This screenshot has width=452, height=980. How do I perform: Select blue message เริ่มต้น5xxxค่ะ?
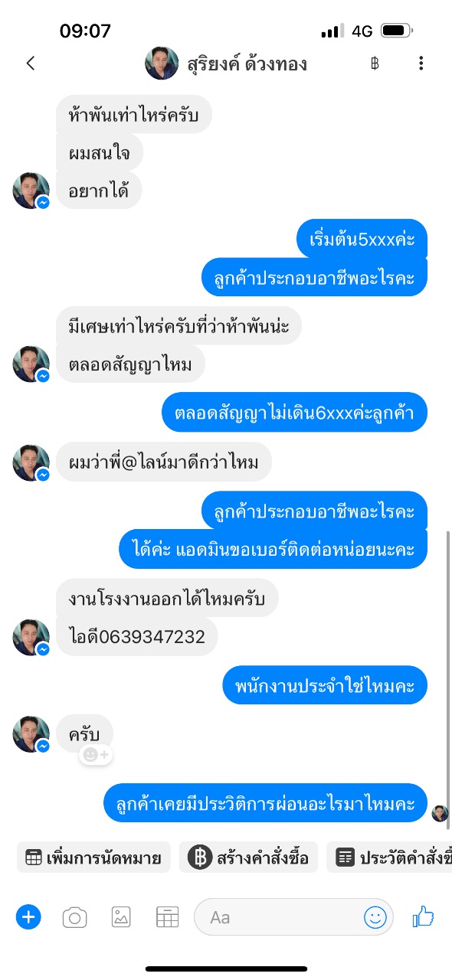pyautogui.click(x=362, y=239)
